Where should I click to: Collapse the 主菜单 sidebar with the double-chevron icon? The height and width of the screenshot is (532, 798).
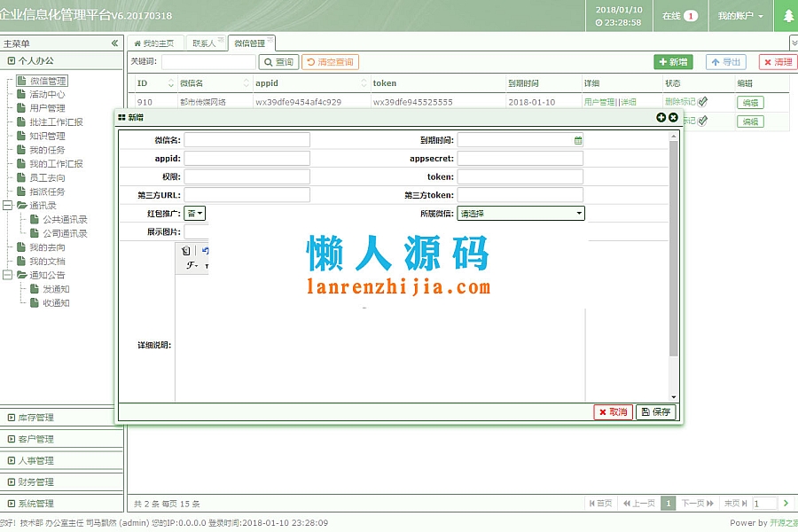point(114,43)
